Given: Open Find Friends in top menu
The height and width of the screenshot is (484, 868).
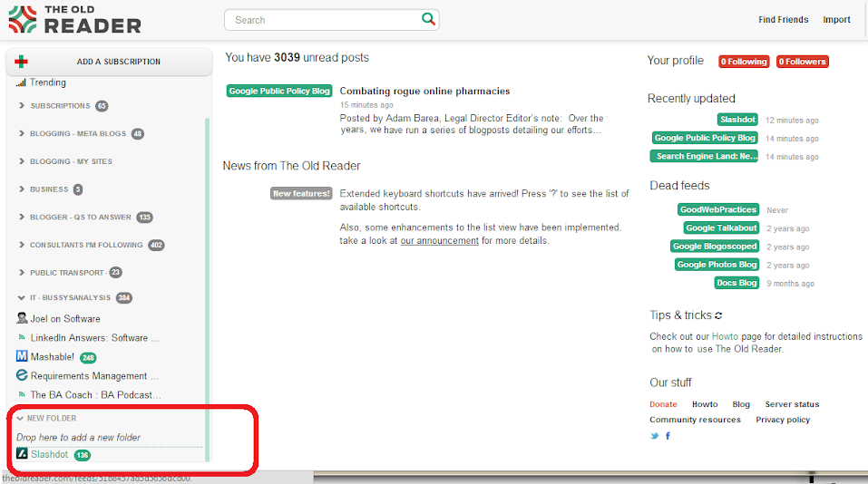Looking at the screenshot, I should coord(784,19).
